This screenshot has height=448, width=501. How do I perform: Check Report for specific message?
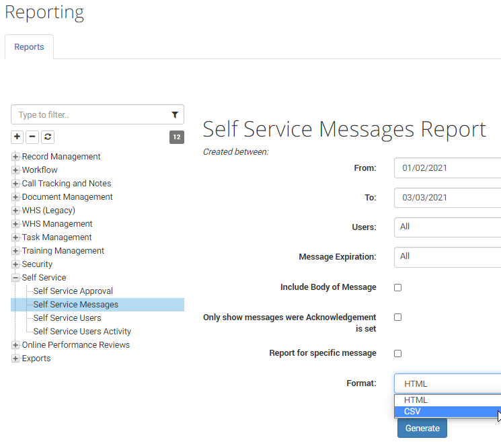(398, 353)
